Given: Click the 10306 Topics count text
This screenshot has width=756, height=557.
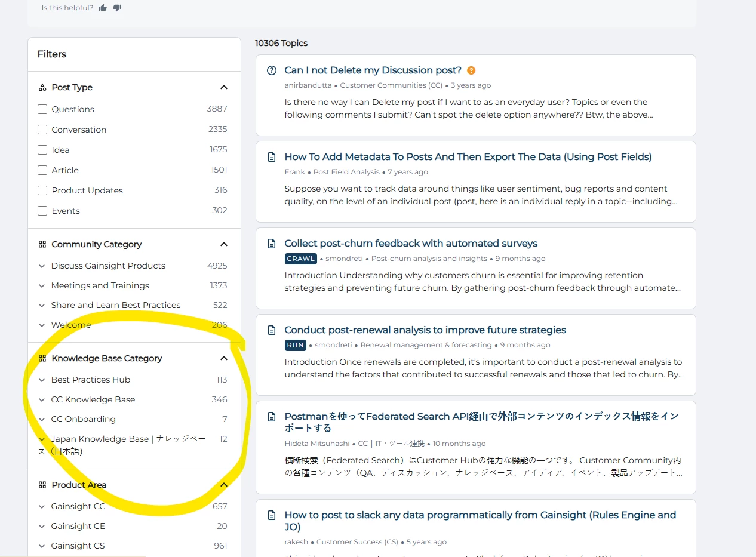Looking at the screenshot, I should [281, 43].
